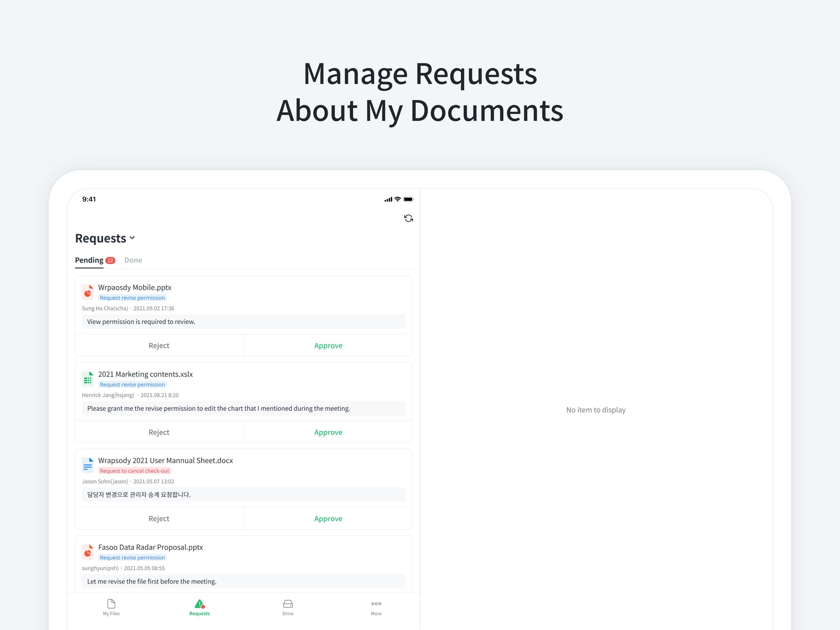Click the Wrapsody User Mannual Sheet.docx icon
Image resolution: width=840 pixels, height=630 pixels.
[x=88, y=465]
